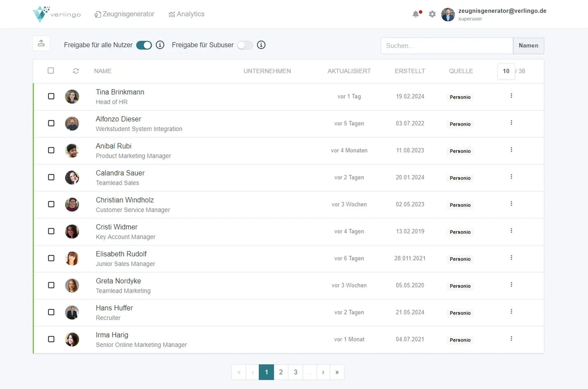
Task: Go to page 2
Action: point(281,372)
